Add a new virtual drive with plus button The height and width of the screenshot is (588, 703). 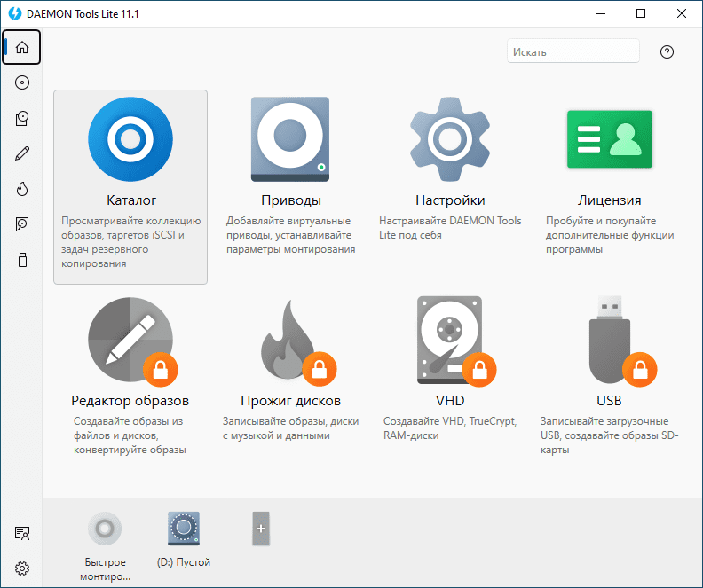[261, 529]
